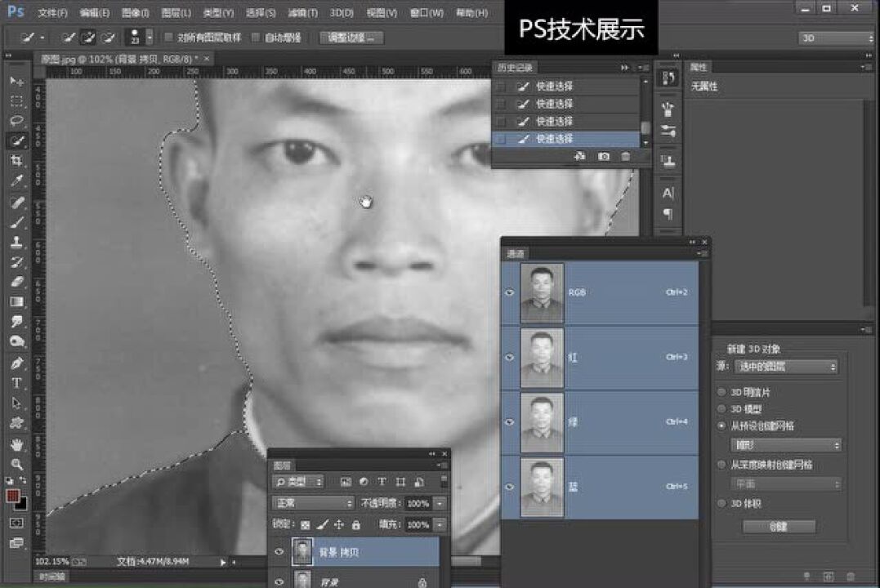Select the Red channel thumbnail
The width and height of the screenshot is (880, 588).
[x=542, y=358]
